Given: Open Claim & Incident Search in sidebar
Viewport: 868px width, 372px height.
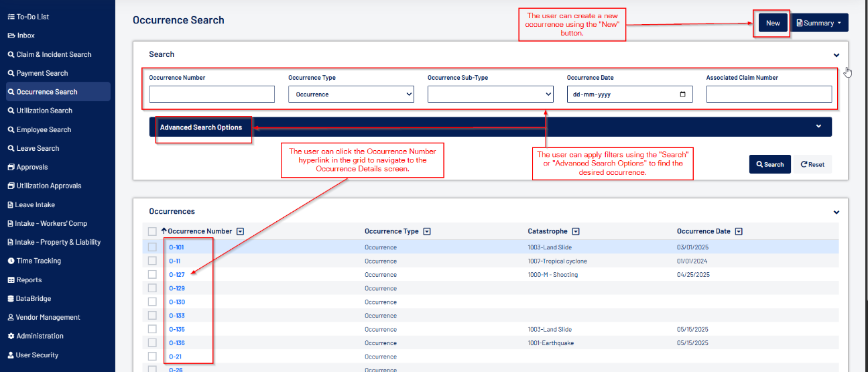Looking at the screenshot, I should pos(54,54).
